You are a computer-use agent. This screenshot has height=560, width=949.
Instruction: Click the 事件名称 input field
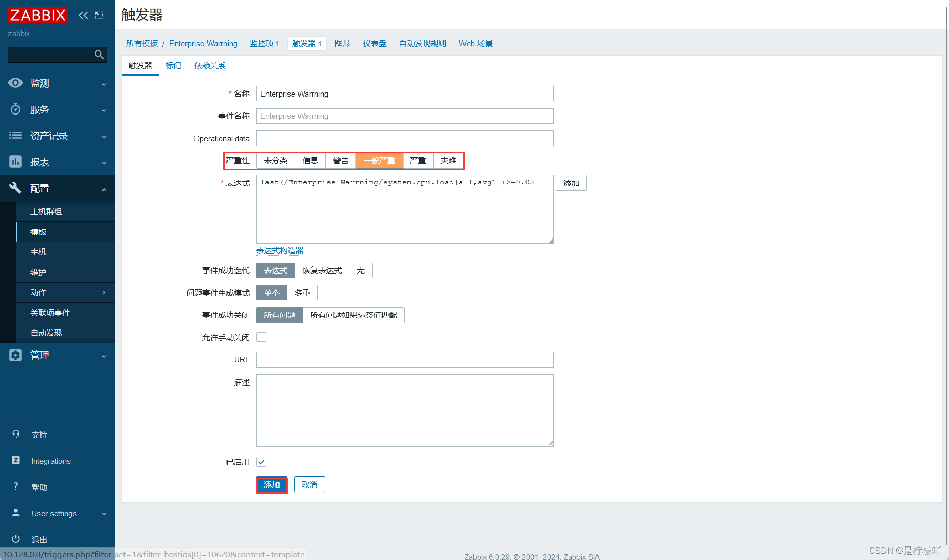[x=405, y=116]
